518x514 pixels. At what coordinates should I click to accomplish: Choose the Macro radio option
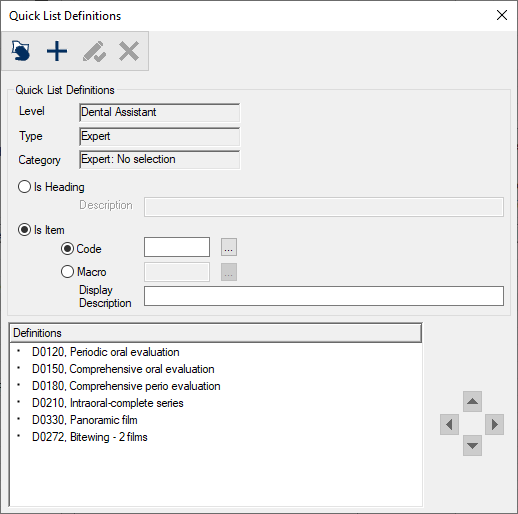[x=67, y=272]
